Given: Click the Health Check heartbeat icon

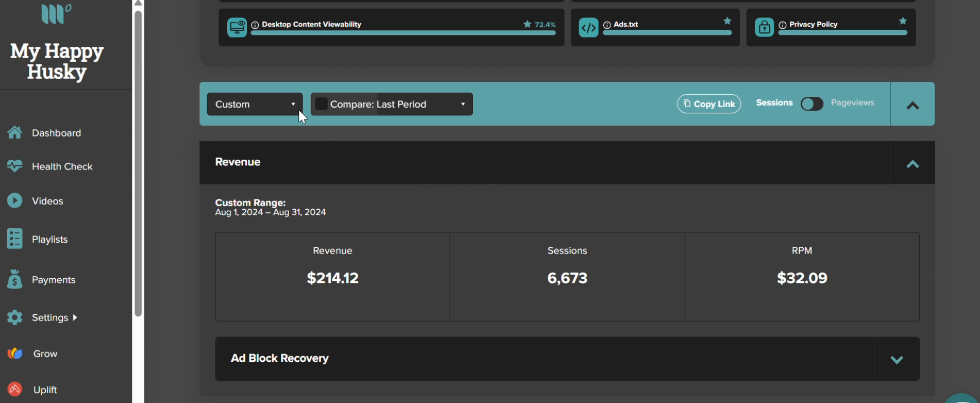Looking at the screenshot, I should click(15, 166).
